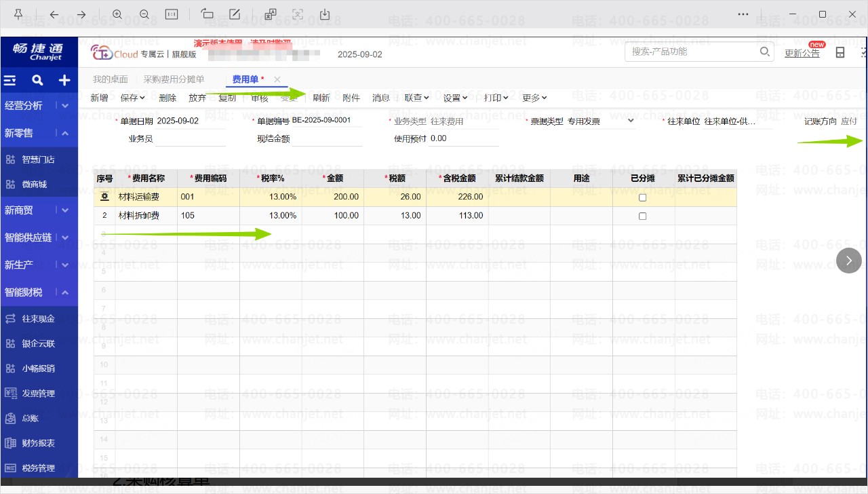The height and width of the screenshot is (494, 868).
Task: Click the extract text (OCR) icon
Action: tap(298, 14)
